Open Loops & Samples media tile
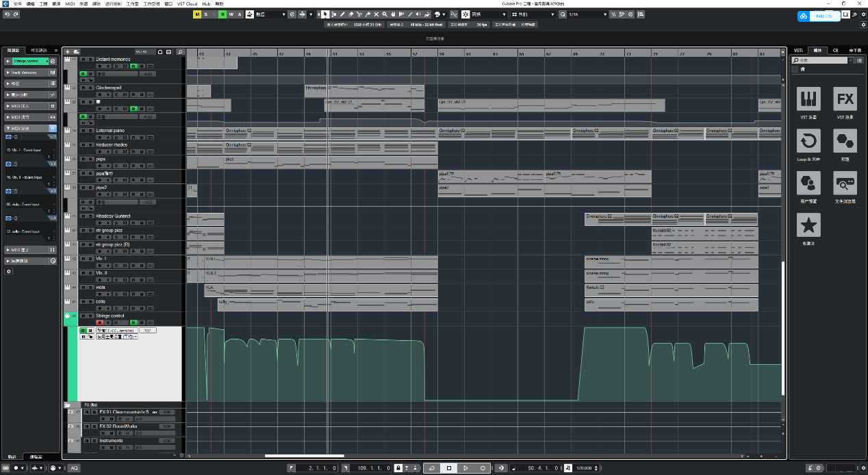This screenshot has height=475, width=868. point(808,142)
